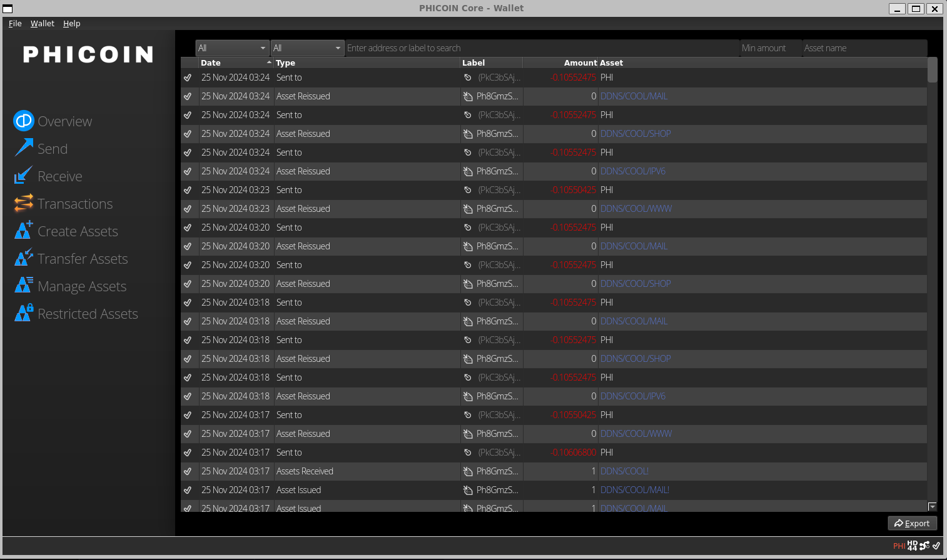
Task: Open Manage Assets icon in sidebar
Action: coord(24,286)
